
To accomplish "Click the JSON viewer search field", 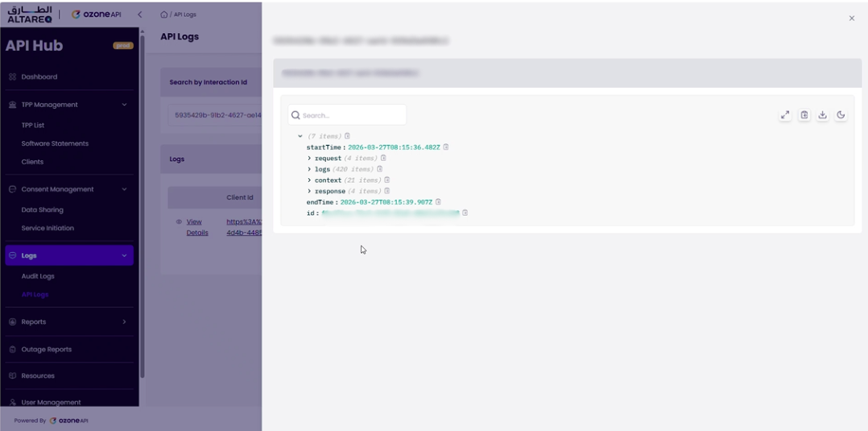I will click(x=347, y=115).
